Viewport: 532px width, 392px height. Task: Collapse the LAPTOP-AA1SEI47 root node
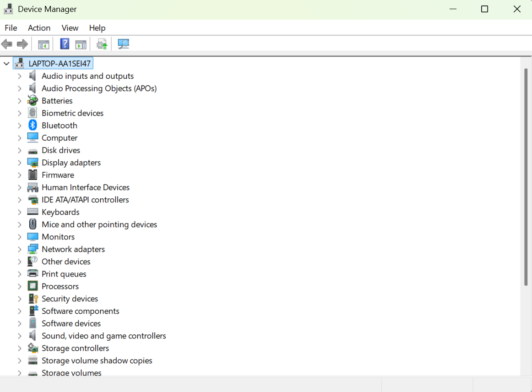6,64
